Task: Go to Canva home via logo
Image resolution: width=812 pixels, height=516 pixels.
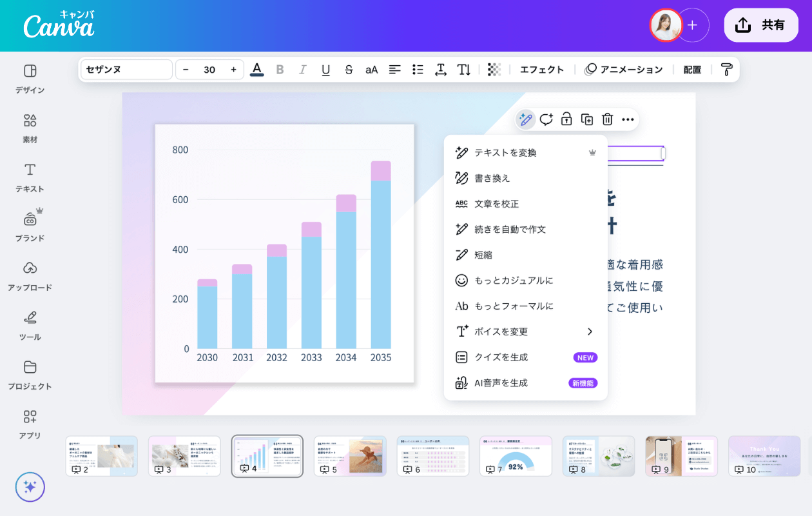Action: (x=59, y=24)
